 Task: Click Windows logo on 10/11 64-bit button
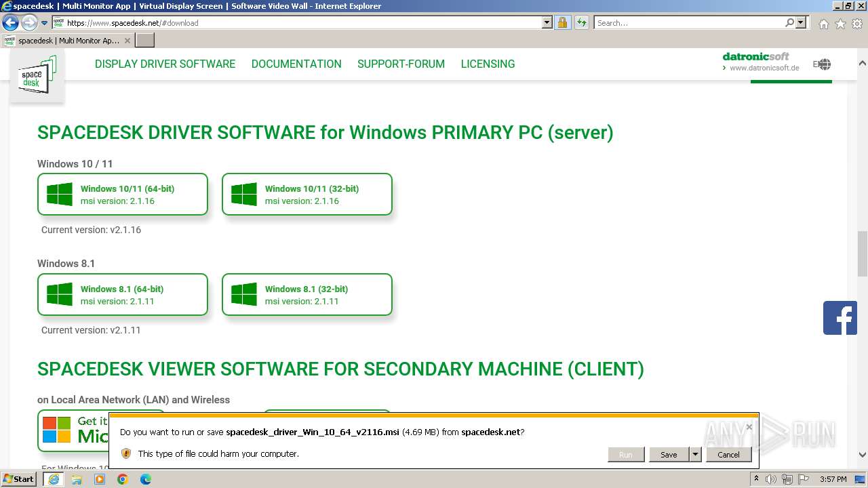[x=60, y=195]
